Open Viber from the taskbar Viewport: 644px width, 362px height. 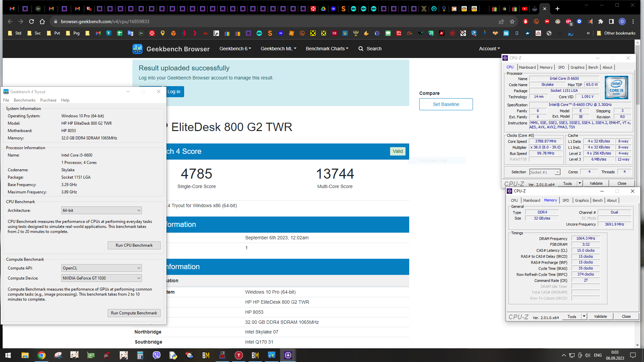[x=157, y=355]
